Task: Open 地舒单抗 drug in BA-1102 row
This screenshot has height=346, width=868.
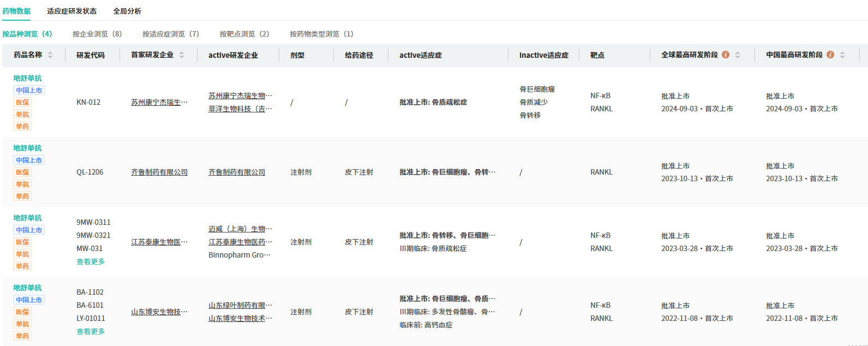Action: [27, 288]
